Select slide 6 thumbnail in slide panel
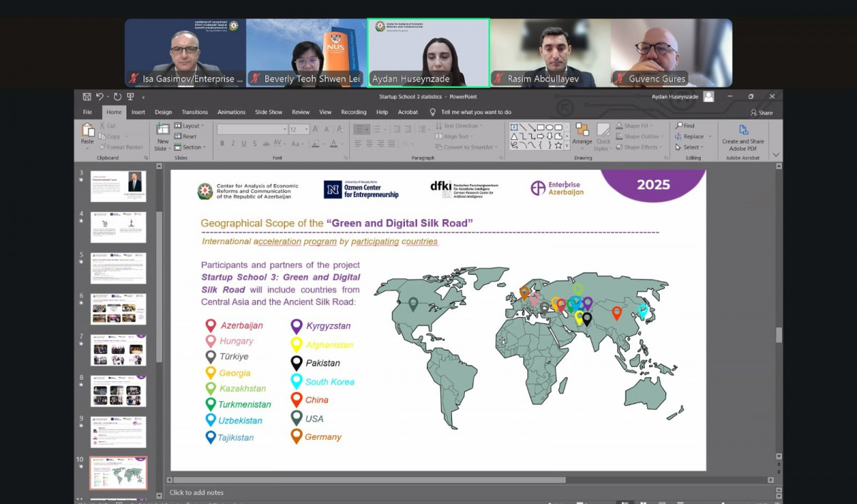The width and height of the screenshot is (857, 504). coord(118,309)
